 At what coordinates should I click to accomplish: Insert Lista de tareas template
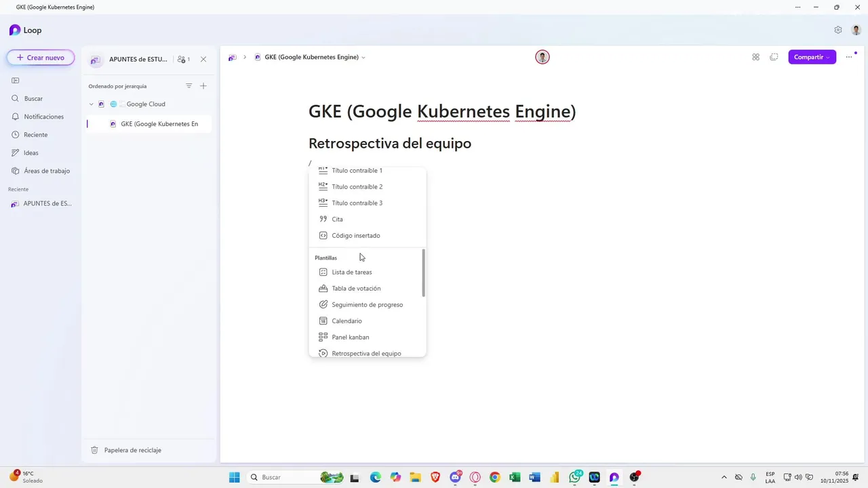coord(367,272)
